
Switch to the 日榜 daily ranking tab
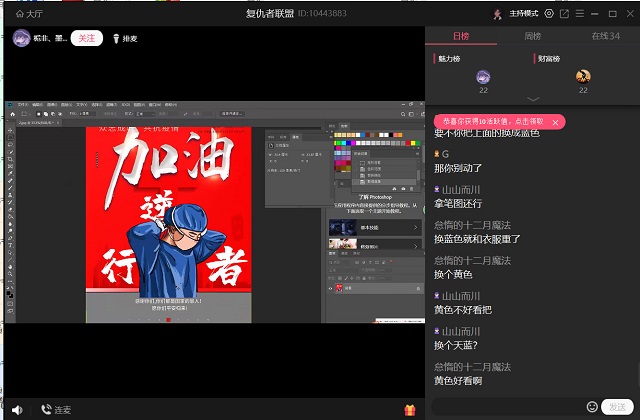pyautogui.click(x=461, y=36)
